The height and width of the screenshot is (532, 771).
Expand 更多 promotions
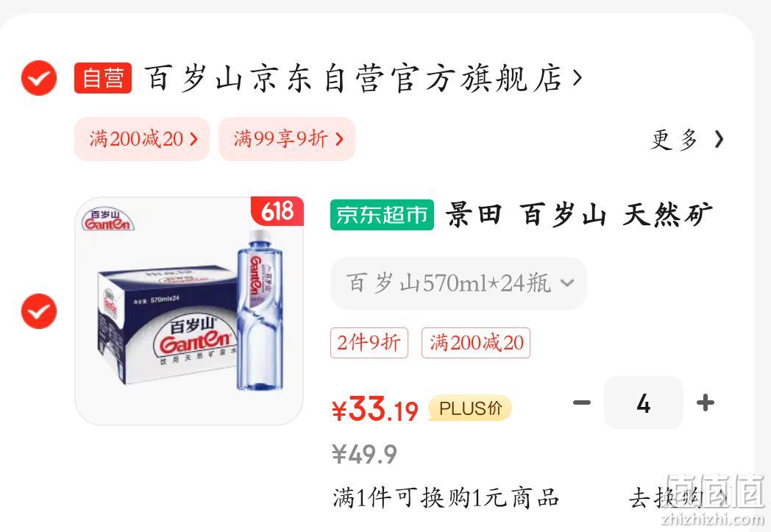click(674, 140)
